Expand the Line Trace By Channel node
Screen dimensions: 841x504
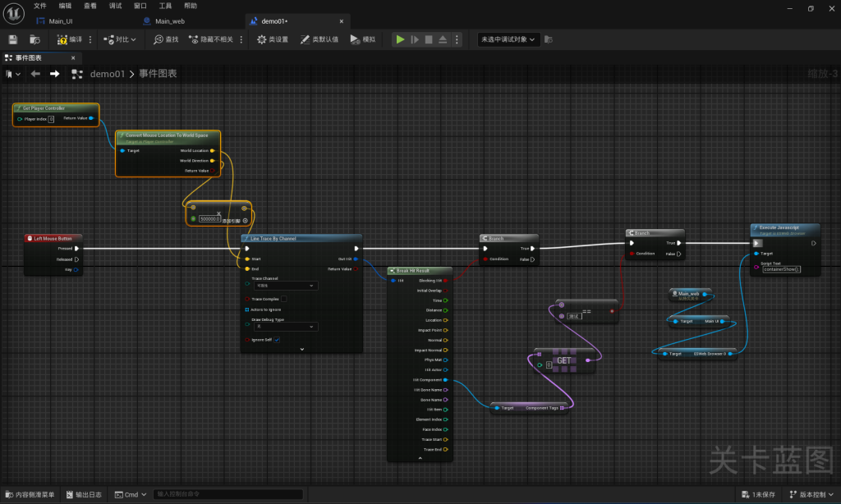tap(301, 349)
